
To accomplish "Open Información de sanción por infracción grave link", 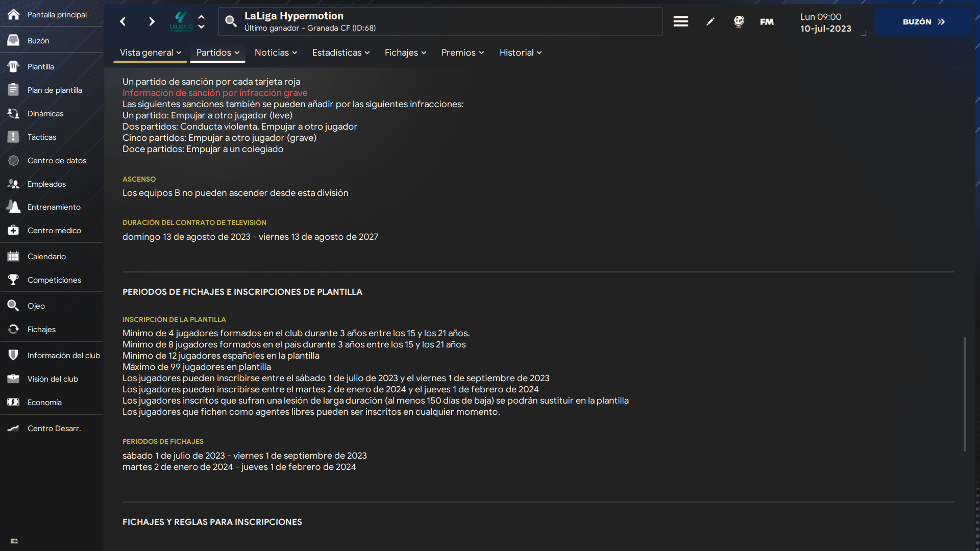I will (215, 93).
